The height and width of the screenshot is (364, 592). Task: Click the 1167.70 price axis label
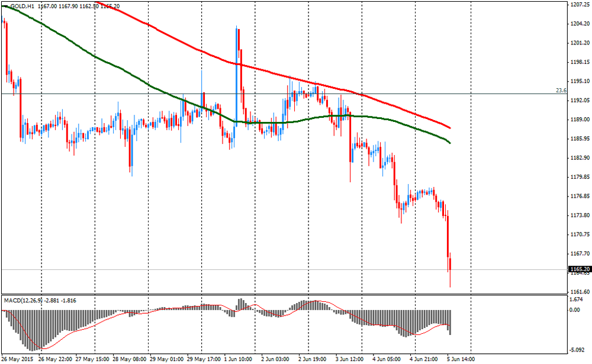[580, 254]
